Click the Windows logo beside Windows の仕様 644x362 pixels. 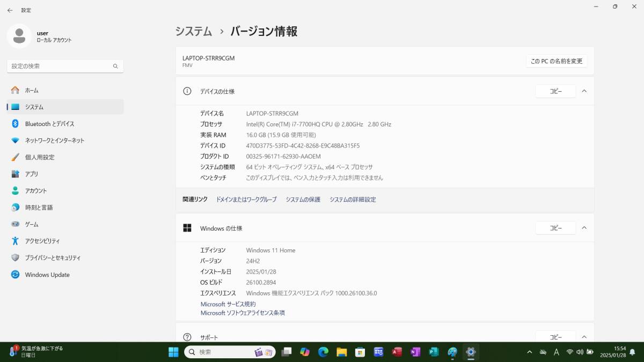187,228
